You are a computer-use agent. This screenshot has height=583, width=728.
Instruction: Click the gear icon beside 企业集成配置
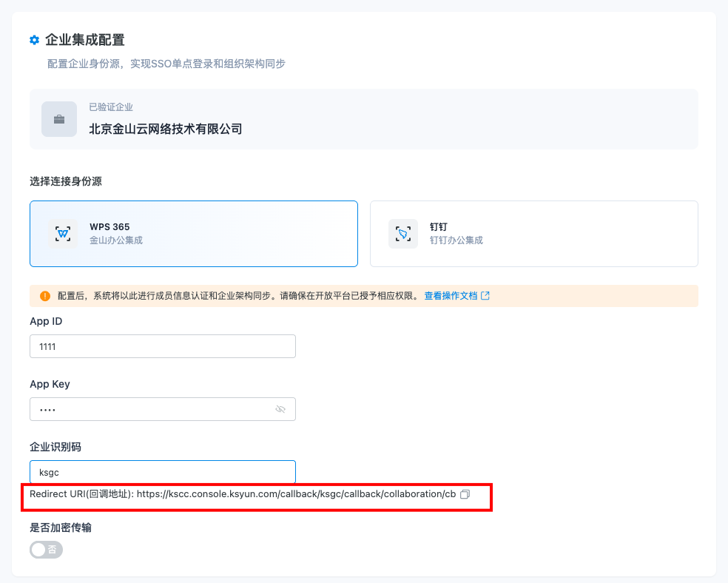tap(34, 40)
